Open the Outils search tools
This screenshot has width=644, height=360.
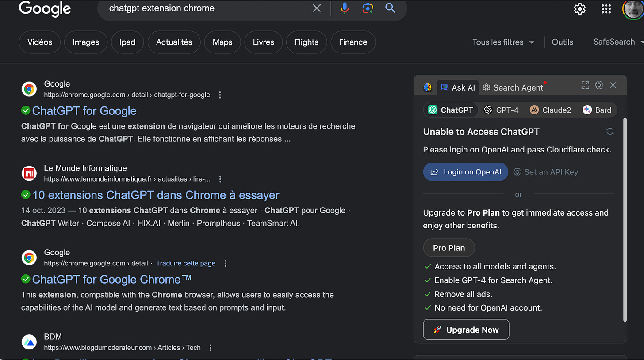tap(562, 42)
